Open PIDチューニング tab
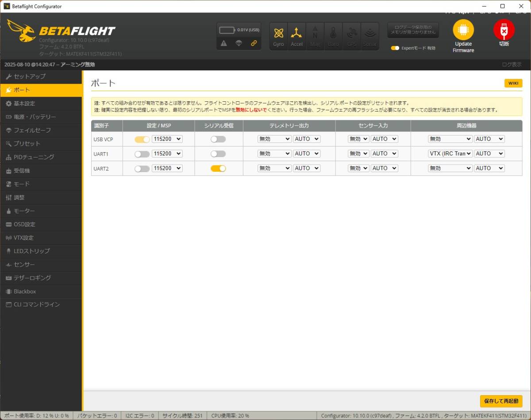Image resolution: width=531 pixels, height=420 pixels. click(41, 157)
